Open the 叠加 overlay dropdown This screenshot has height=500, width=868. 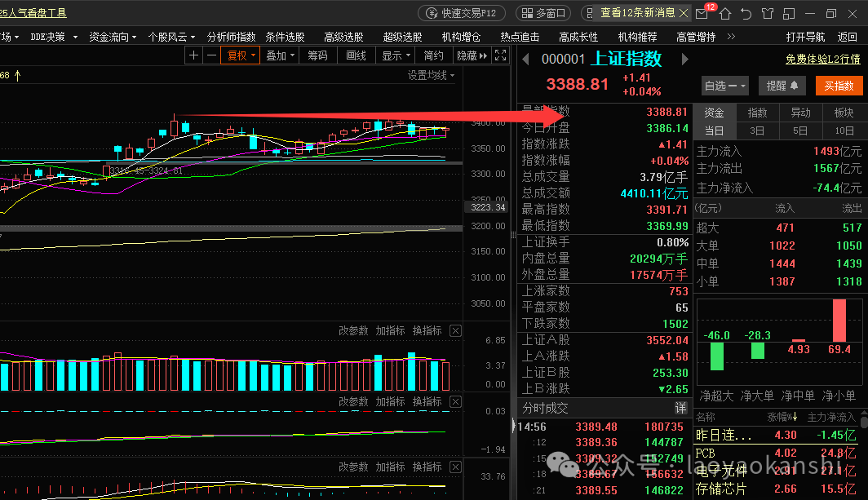pos(280,55)
